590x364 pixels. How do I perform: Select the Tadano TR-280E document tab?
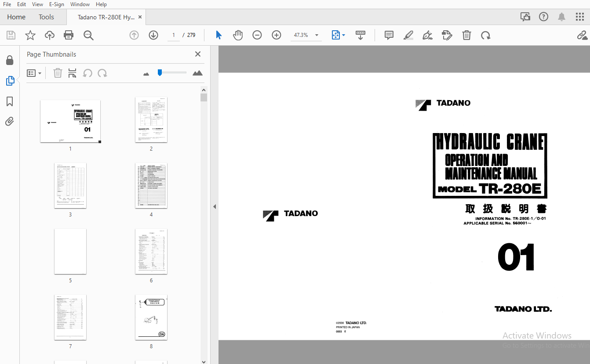pyautogui.click(x=106, y=17)
